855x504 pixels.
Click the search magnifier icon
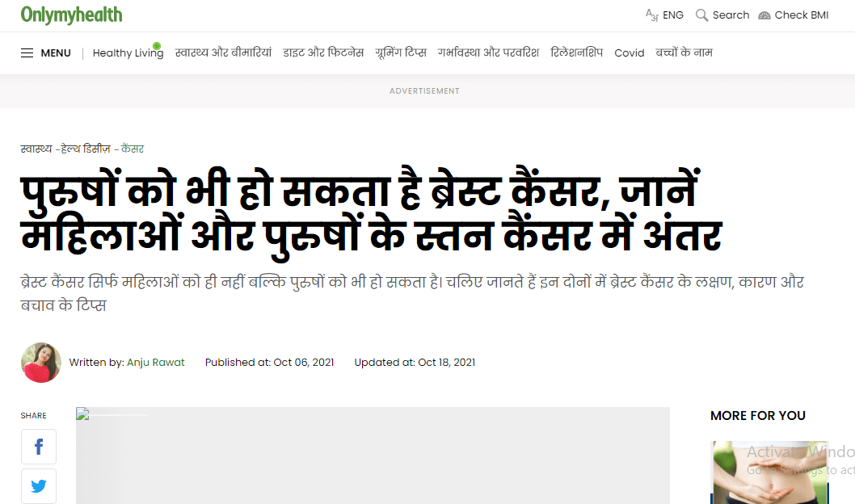(701, 15)
